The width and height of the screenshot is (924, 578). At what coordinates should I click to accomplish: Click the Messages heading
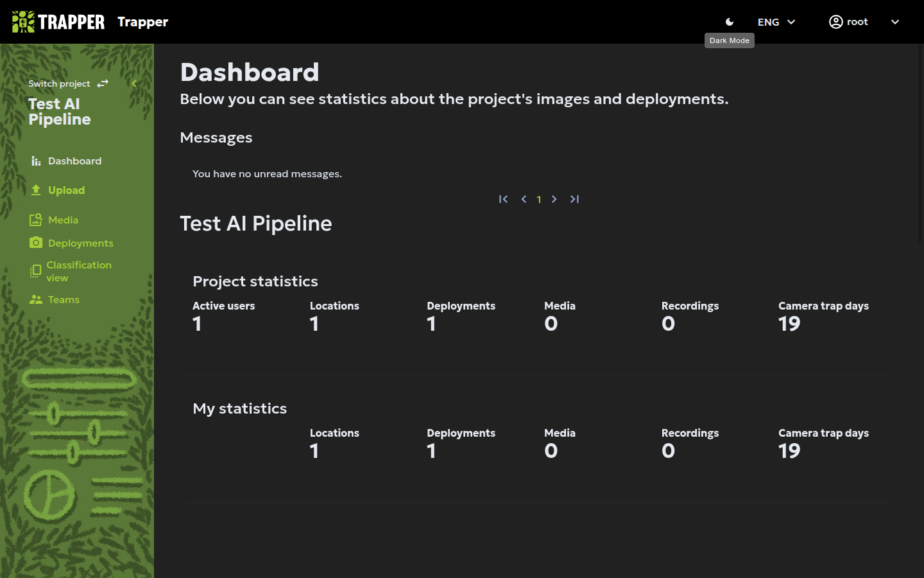pyautogui.click(x=216, y=137)
